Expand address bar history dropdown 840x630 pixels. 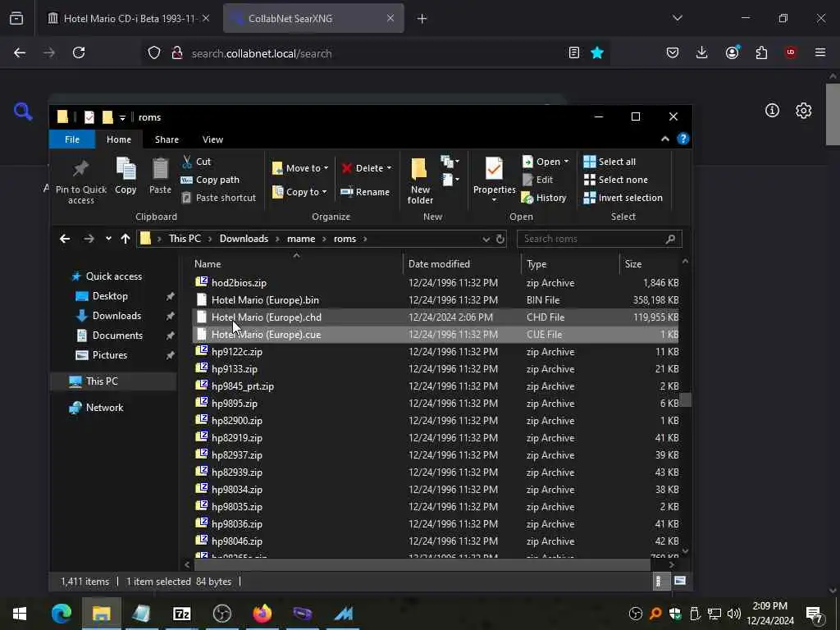(x=486, y=239)
